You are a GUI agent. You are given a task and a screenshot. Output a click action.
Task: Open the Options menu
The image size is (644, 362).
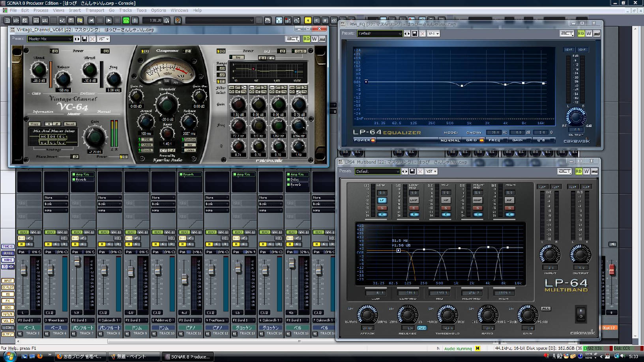pos(158,10)
